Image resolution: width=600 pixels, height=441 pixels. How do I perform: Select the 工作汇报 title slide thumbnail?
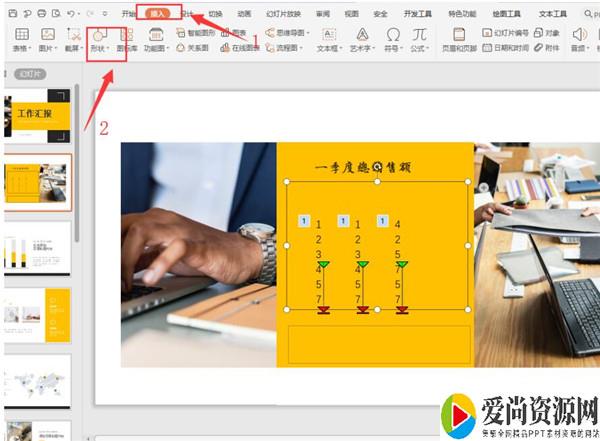click(40, 118)
